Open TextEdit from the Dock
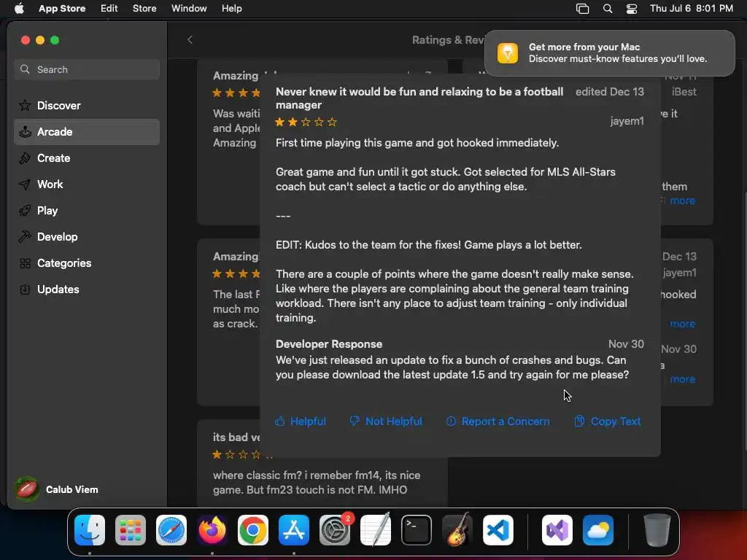 click(x=376, y=530)
